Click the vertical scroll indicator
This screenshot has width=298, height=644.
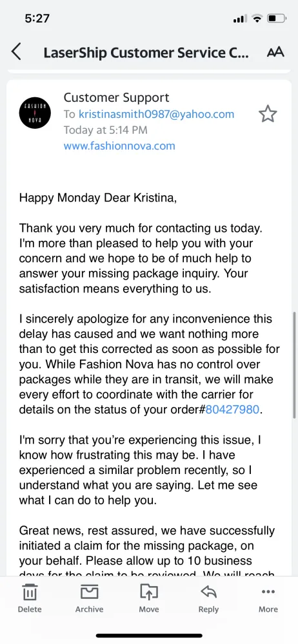pyautogui.click(x=295, y=366)
